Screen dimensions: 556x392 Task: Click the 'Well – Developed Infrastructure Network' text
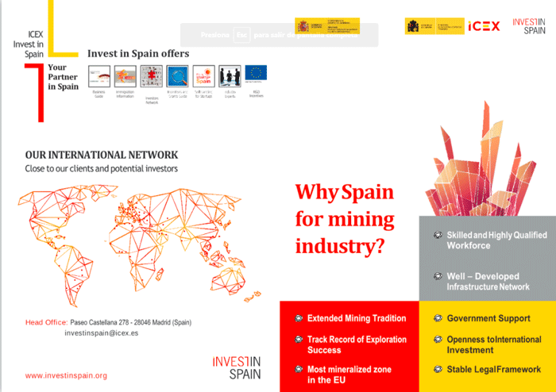coord(488,282)
